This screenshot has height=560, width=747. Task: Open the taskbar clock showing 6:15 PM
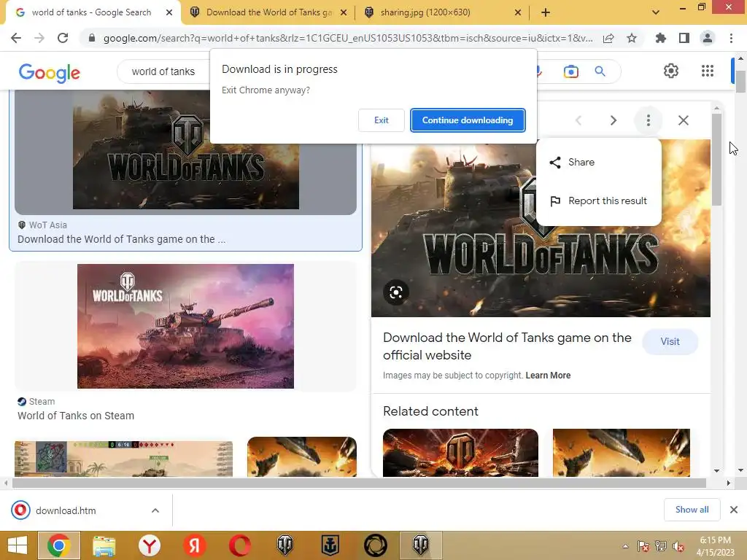(x=715, y=545)
